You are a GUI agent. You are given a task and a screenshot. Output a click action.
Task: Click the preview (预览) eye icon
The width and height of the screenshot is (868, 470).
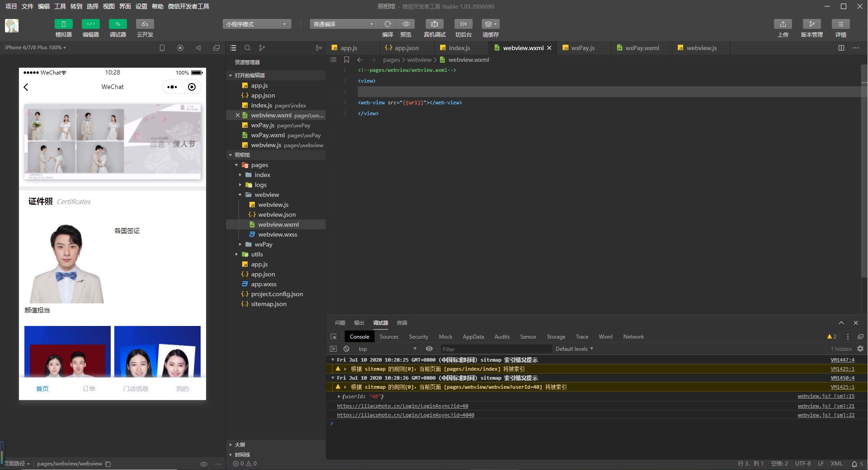pos(406,24)
